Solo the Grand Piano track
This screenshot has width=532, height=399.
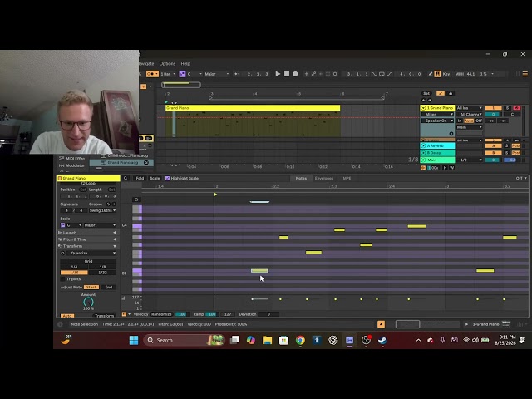pos(508,108)
